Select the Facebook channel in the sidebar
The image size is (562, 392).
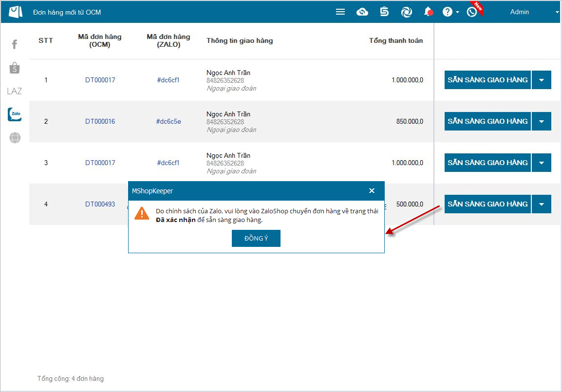pyautogui.click(x=14, y=44)
